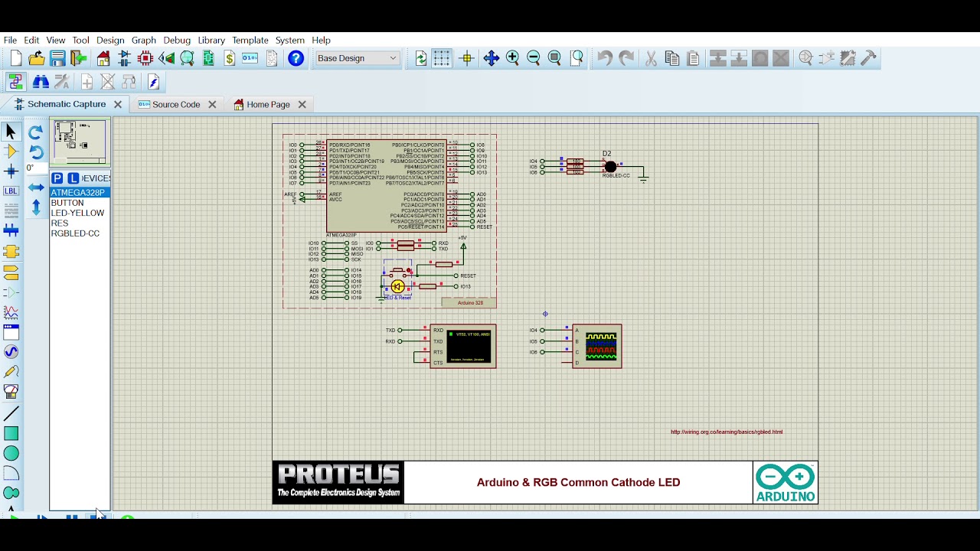Refresh display with green arrows icon
This screenshot has height=551, width=980.
coord(421,58)
